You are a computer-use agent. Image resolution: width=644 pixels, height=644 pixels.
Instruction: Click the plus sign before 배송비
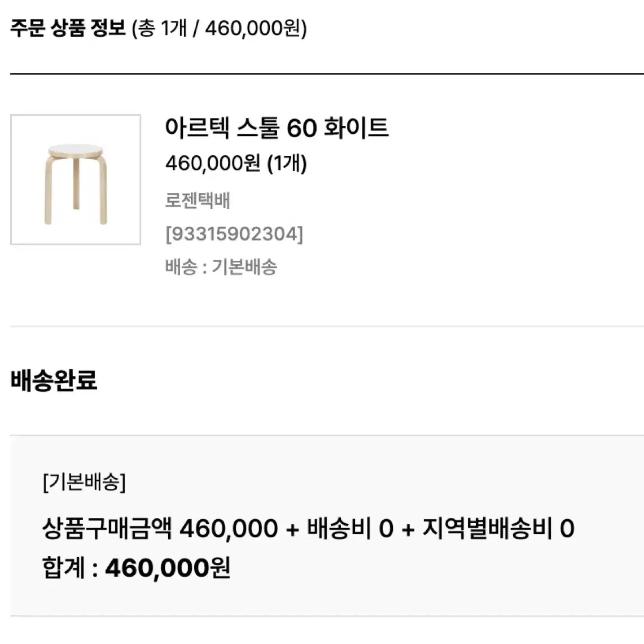click(292, 530)
